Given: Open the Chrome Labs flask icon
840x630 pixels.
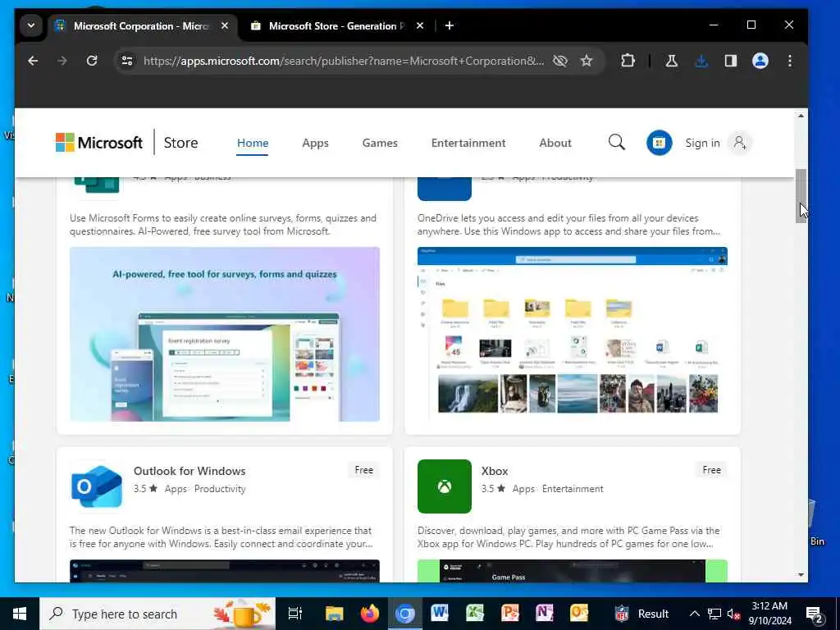Looking at the screenshot, I should click(671, 61).
